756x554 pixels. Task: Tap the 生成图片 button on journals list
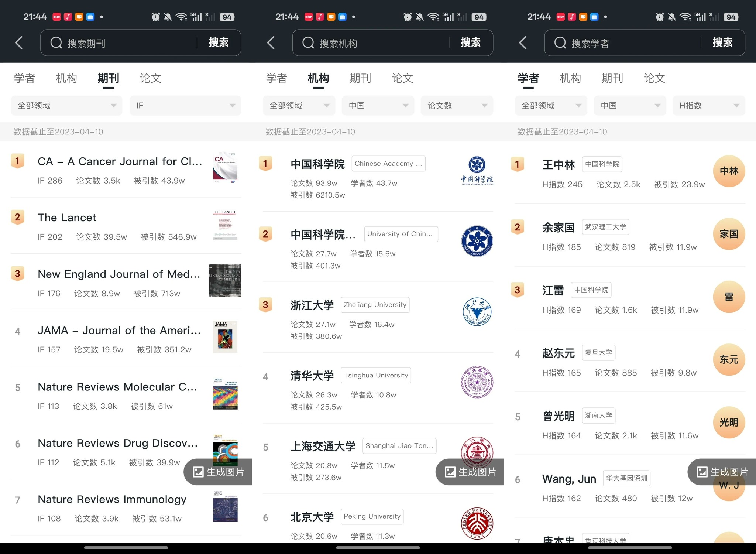tap(219, 472)
